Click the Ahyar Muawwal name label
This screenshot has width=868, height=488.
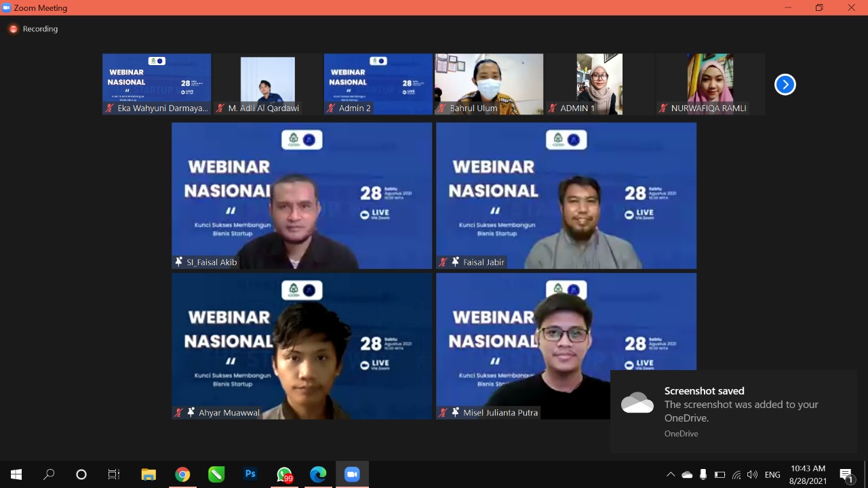[x=229, y=412]
